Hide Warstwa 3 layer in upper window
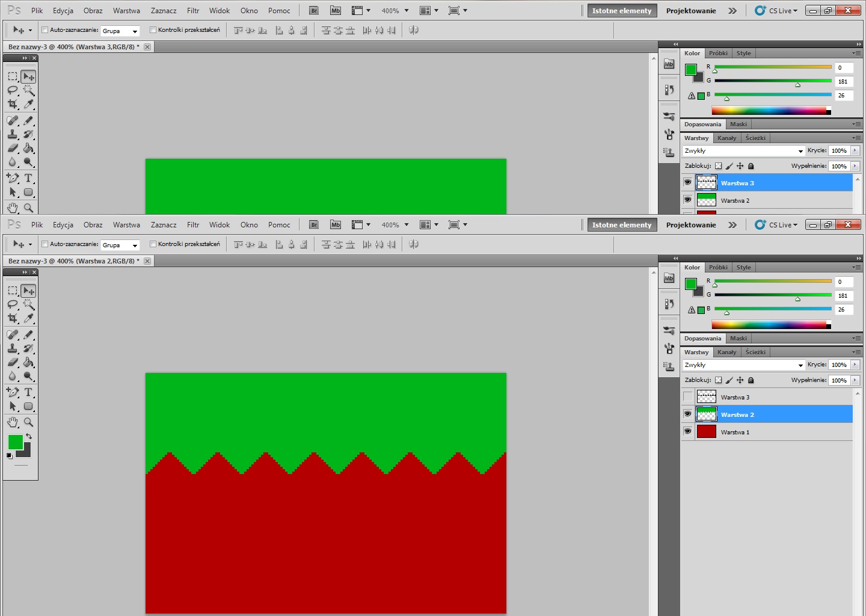 (x=688, y=182)
